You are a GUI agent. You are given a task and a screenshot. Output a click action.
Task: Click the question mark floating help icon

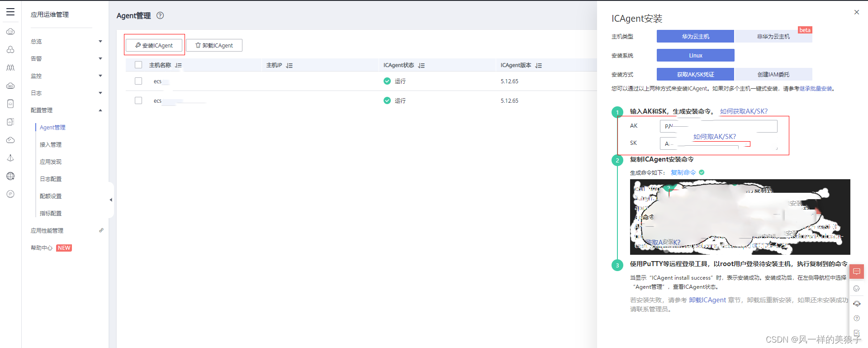pos(857,319)
